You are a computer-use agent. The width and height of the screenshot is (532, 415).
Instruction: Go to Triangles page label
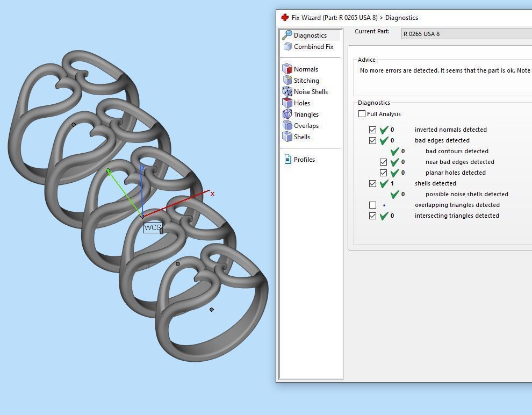(x=306, y=115)
